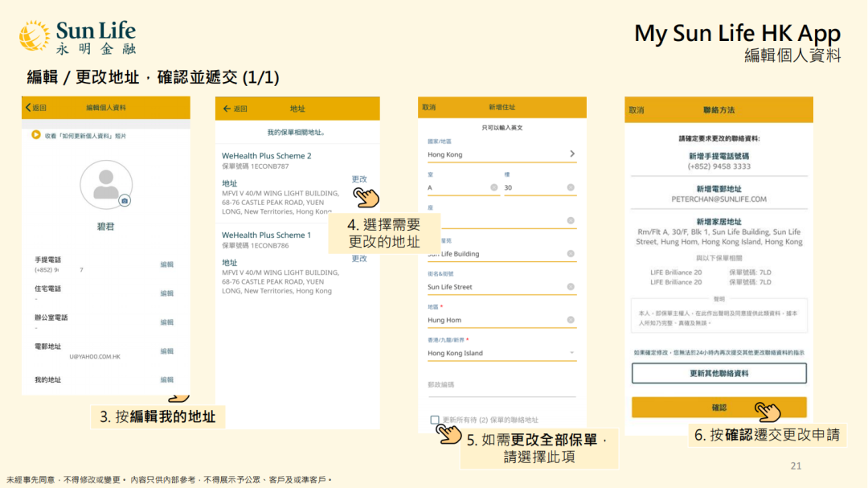The width and height of the screenshot is (868, 488).
Task: Edit the 我的地址 address entry
Action: tap(166, 379)
